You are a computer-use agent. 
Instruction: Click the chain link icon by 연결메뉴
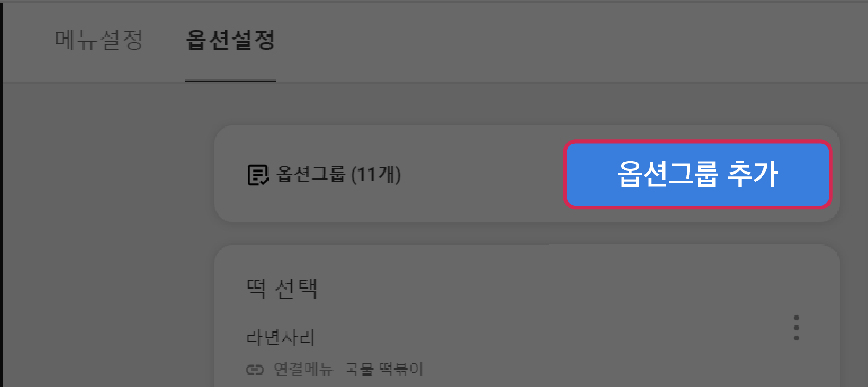pos(255,369)
